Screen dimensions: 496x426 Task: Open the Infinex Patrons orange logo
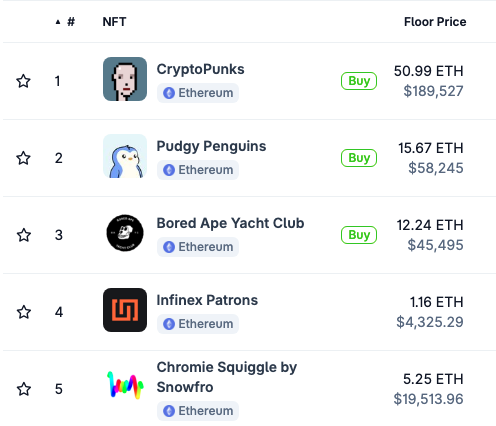[125, 310]
